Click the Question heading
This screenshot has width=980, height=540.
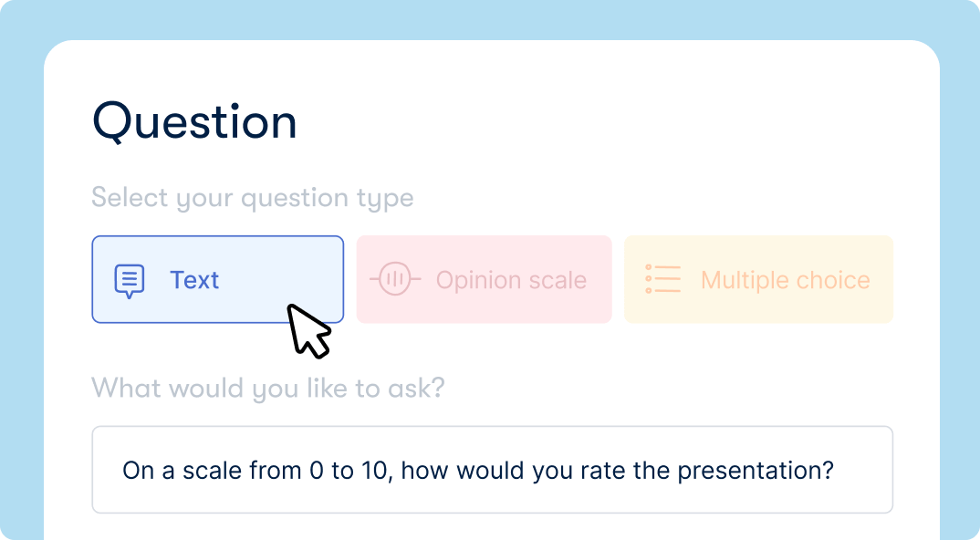coord(193,121)
